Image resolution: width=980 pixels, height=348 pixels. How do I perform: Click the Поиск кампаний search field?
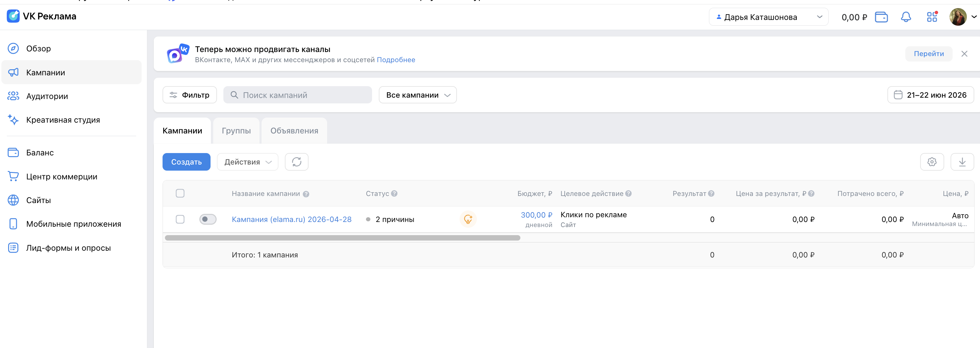pos(297,95)
